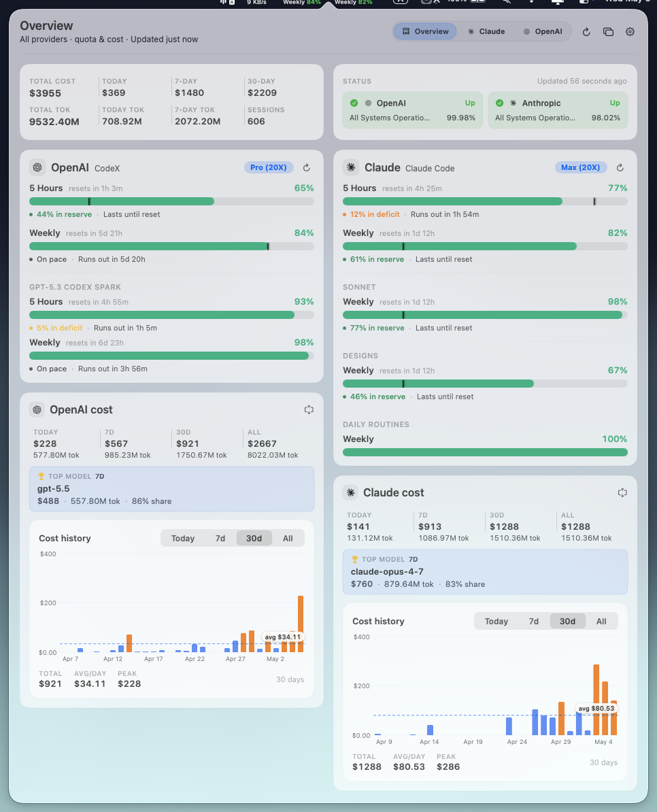Select 30d in Claude cost history
The image size is (657, 812).
[x=567, y=621]
